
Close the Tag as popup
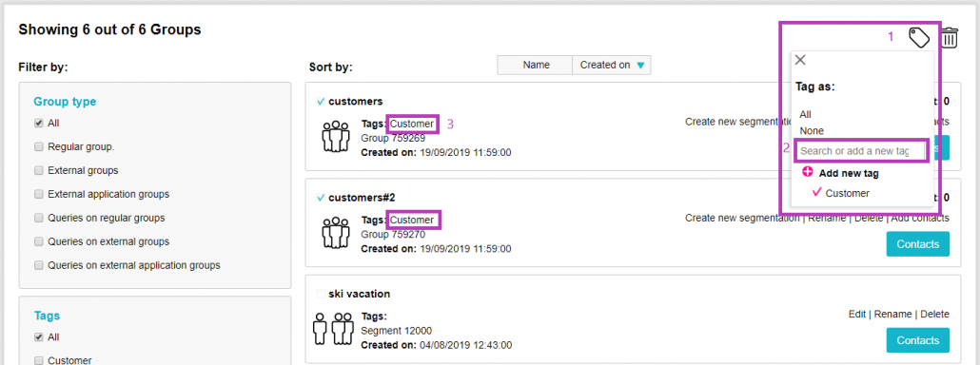800,60
